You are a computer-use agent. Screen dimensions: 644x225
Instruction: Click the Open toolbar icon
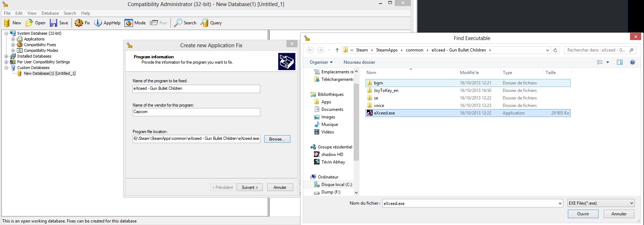click(x=29, y=23)
